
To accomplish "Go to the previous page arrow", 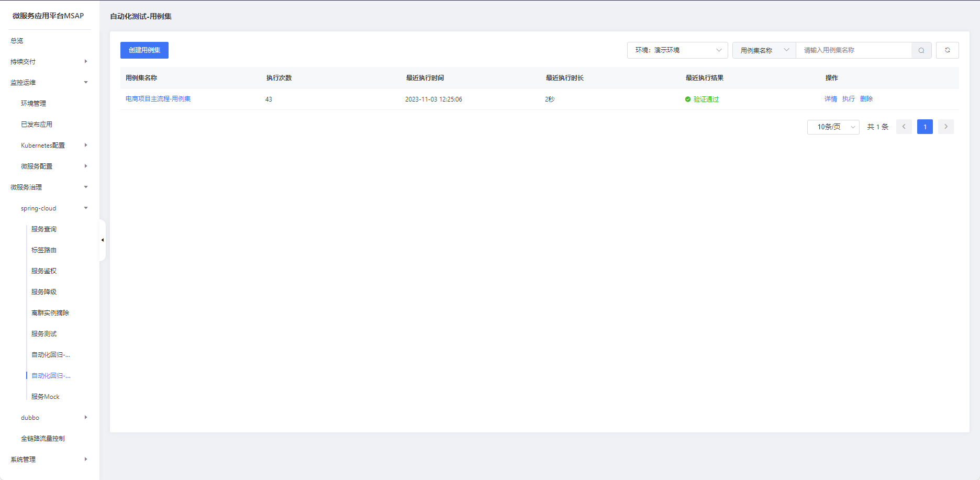I will click(x=904, y=127).
